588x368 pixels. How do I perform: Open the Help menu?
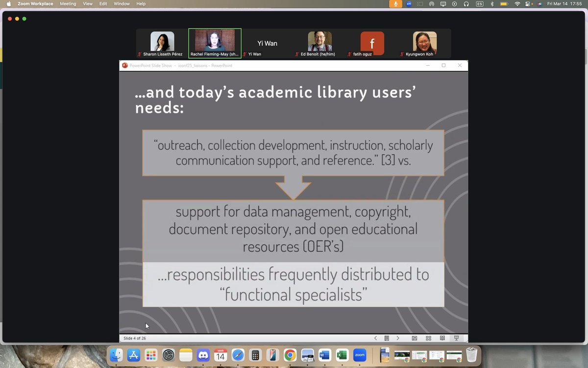pyautogui.click(x=141, y=4)
